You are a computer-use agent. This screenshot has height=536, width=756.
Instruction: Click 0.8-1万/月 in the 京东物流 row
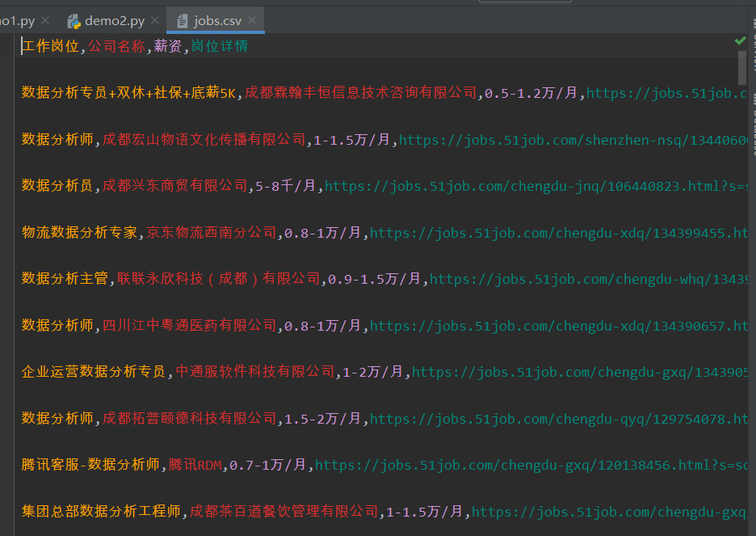pyautogui.click(x=322, y=233)
